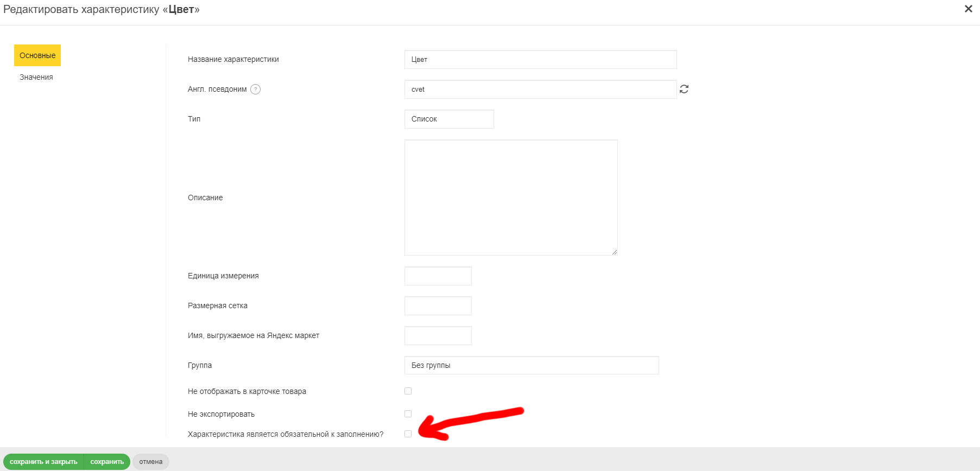Screen dimensions: 980x471
Task: Toggle the 'Не экспортировать' checkbox
Action: (x=408, y=414)
